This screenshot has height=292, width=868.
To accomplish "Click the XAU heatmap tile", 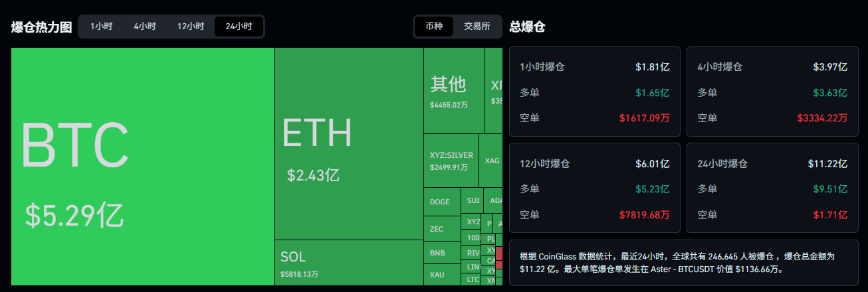I will (x=441, y=275).
